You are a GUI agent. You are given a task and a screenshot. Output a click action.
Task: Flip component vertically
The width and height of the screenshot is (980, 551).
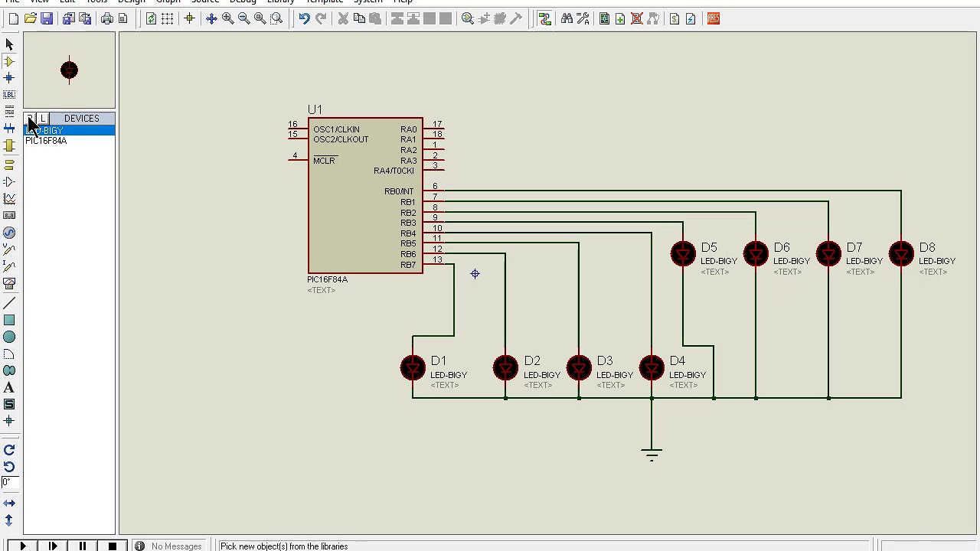coord(9,520)
